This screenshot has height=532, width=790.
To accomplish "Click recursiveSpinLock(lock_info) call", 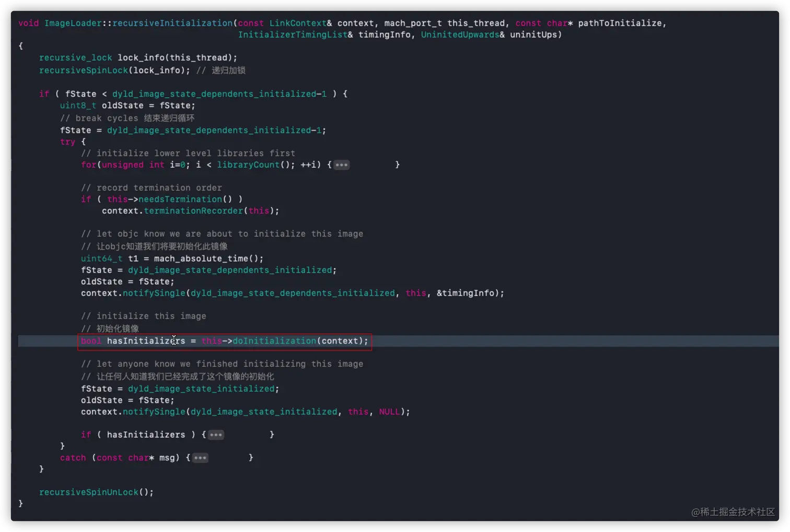I will (114, 70).
